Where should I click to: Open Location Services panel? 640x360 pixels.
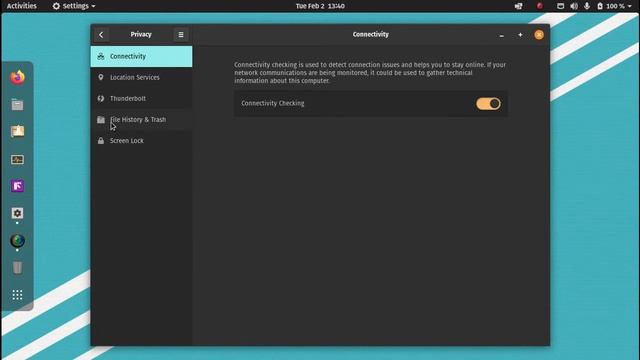click(141, 78)
